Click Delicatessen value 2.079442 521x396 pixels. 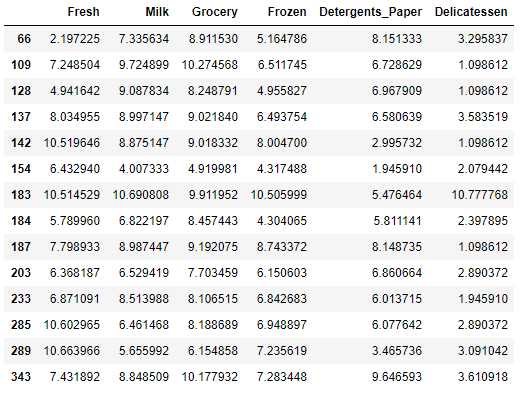483,169
